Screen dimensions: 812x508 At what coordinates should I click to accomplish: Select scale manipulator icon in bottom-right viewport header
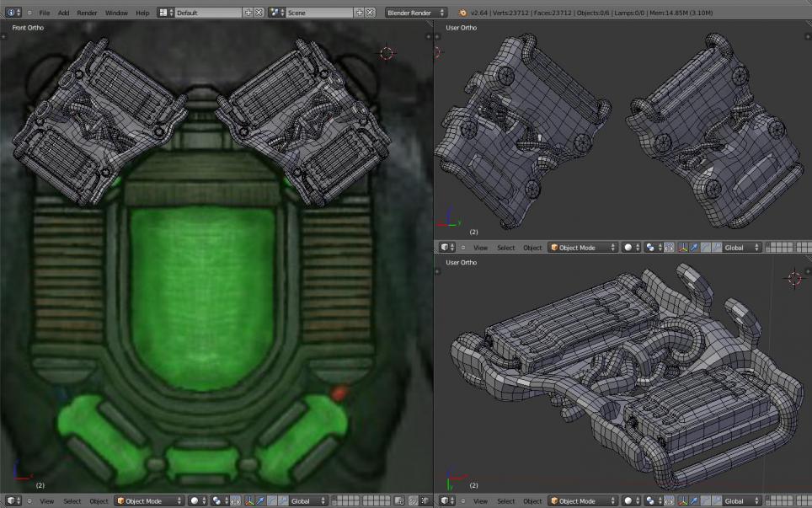(716, 501)
